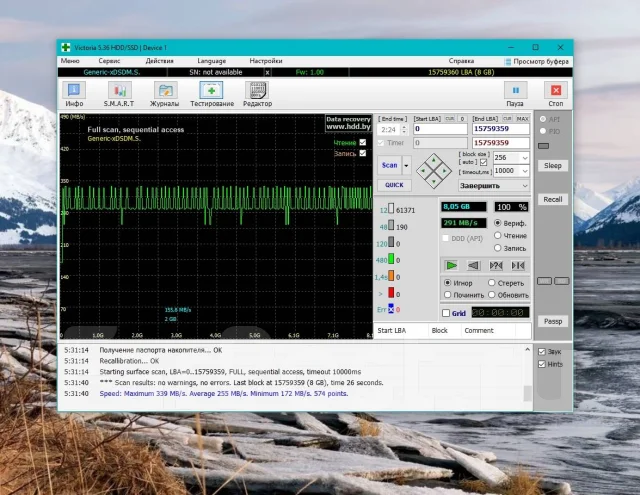The height and width of the screenshot is (495, 640).
Task: Open the Настройки menu
Action: click(266, 61)
